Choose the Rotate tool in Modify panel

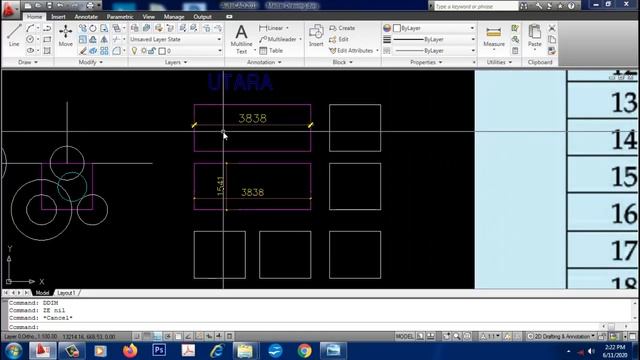pos(93,28)
